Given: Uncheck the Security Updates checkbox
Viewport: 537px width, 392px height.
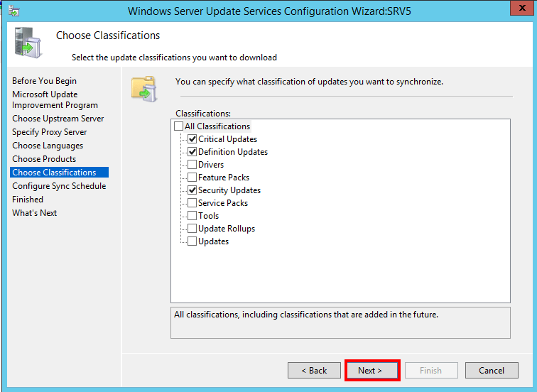Looking at the screenshot, I should pos(192,190).
